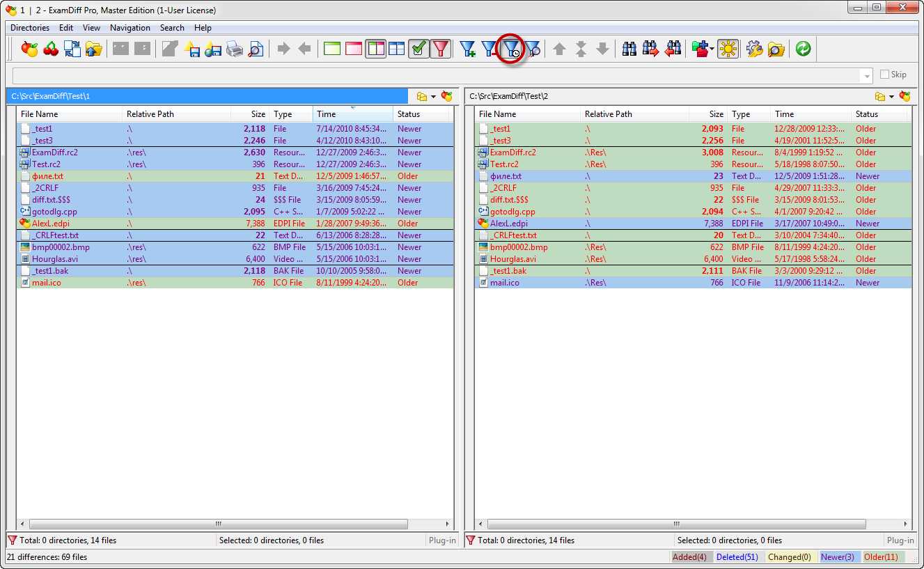Click the Compare Files apple icon
This screenshot has height=569, width=924.
(x=29, y=49)
